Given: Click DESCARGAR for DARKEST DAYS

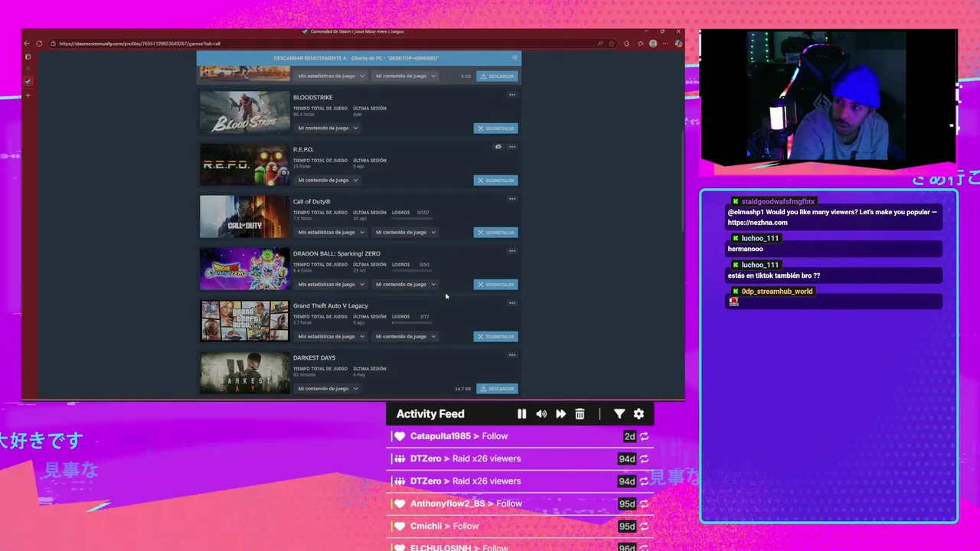Looking at the screenshot, I should click(497, 388).
